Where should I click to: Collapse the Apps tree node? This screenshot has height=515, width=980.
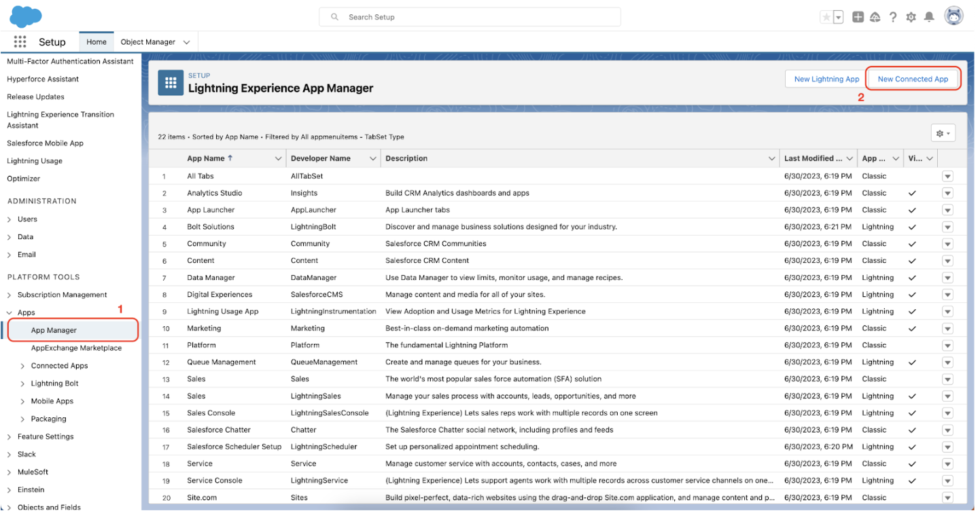10,313
